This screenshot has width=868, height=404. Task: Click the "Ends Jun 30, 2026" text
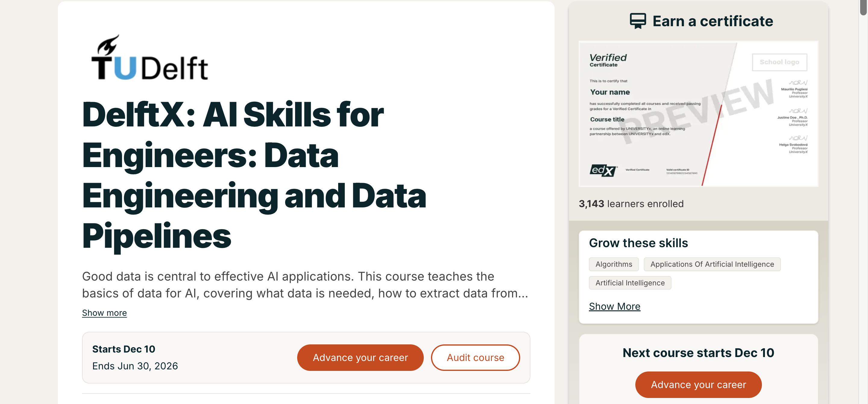[135, 366]
